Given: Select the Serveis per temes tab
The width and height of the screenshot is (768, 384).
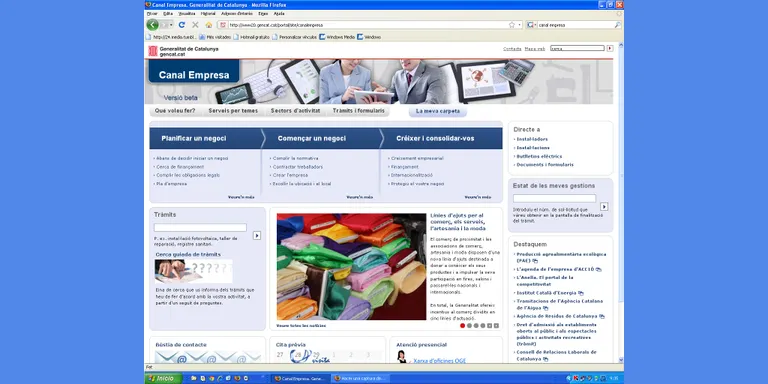Looking at the screenshot, I should pos(233,111).
